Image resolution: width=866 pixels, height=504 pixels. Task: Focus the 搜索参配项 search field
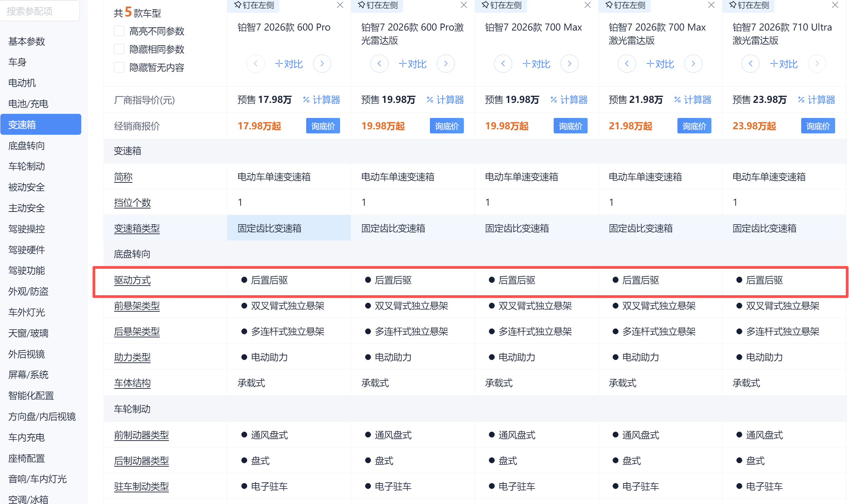tap(39, 11)
